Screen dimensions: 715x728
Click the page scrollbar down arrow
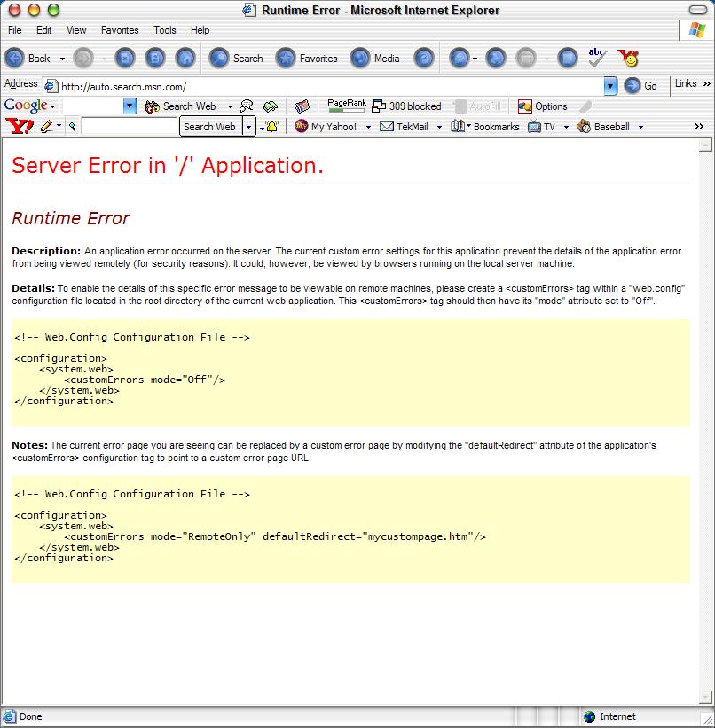pos(705,697)
